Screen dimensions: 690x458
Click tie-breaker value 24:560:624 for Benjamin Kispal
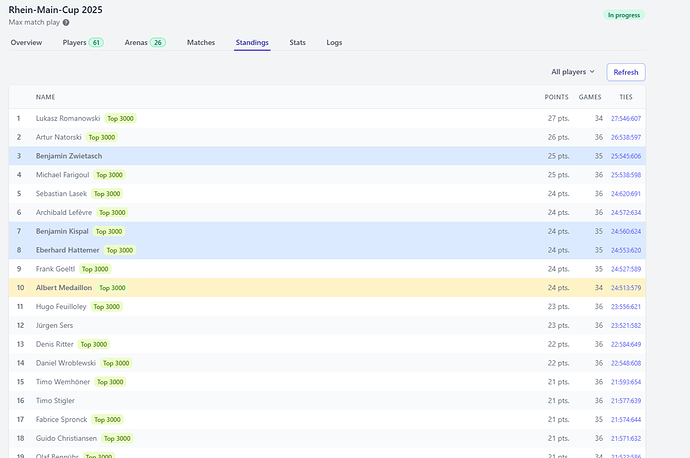click(x=626, y=231)
